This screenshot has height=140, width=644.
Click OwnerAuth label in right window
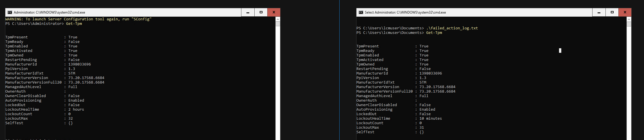pyautogui.click(x=367, y=100)
